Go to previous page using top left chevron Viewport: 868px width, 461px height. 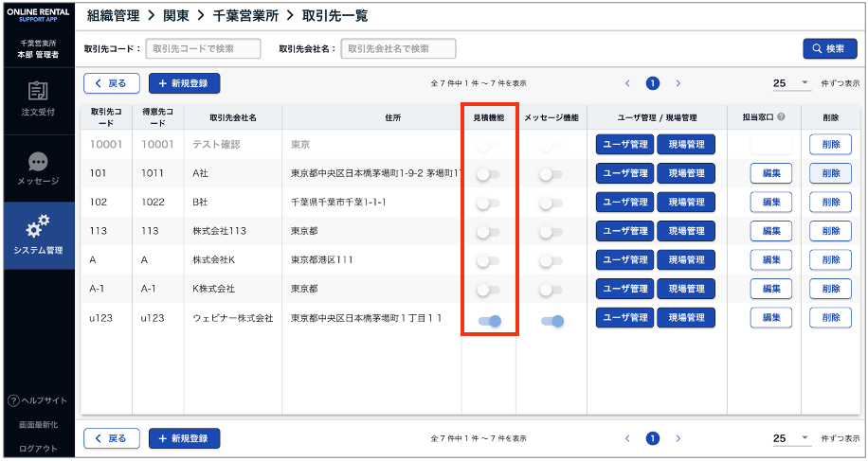(626, 83)
